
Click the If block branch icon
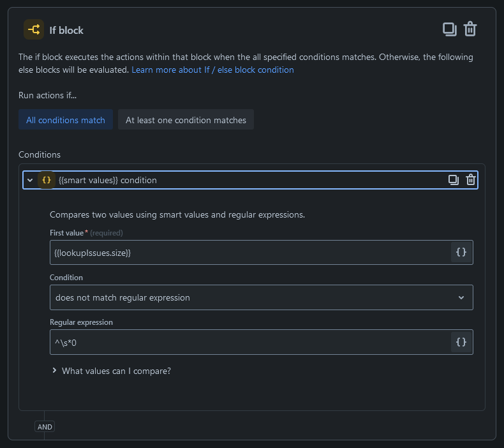pyautogui.click(x=34, y=29)
